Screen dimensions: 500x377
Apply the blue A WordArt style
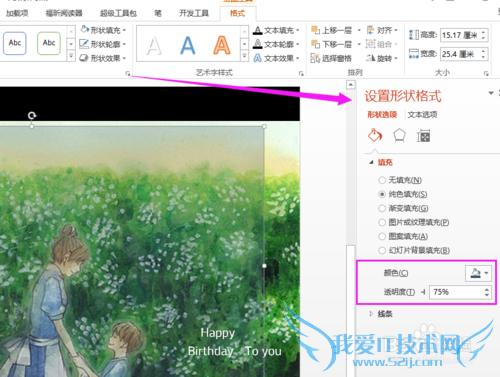tap(188, 45)
